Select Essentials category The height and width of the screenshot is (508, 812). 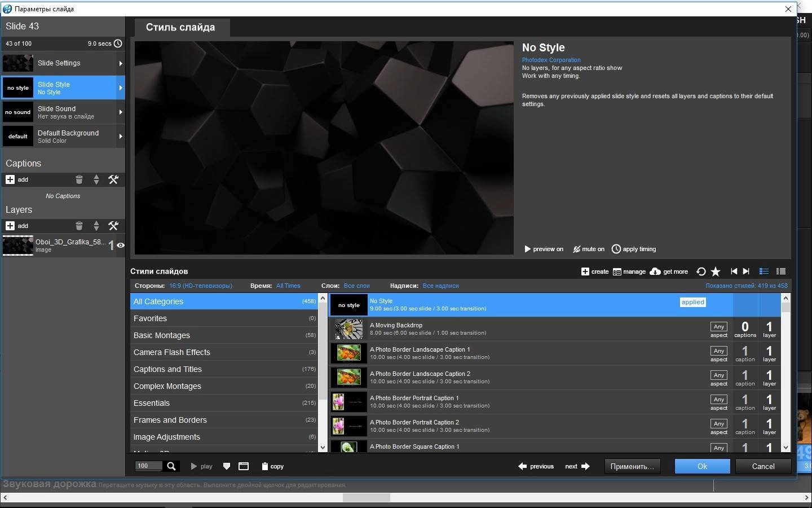point(224,403)
